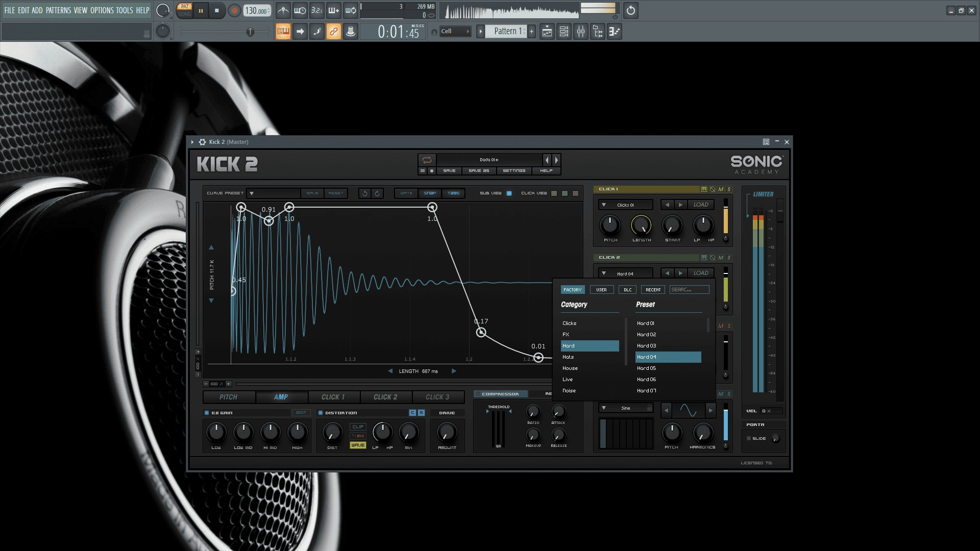
Task: Select the House category
Action: [x=590, y=368]
